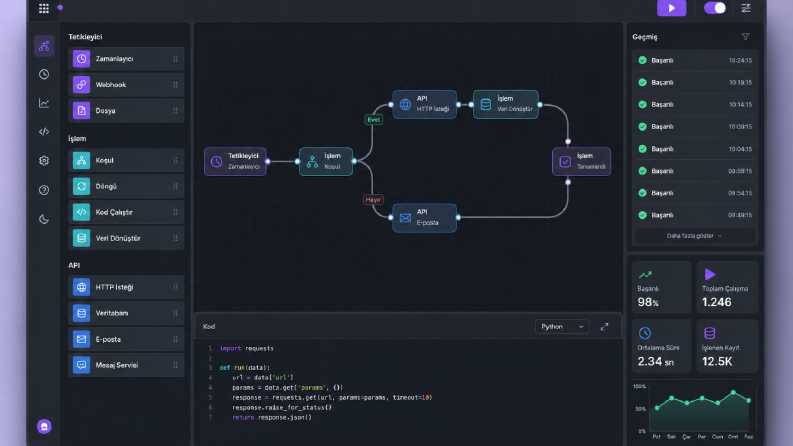Expand history with Daha fazla göster
The image size is (793, 446).
695,236
